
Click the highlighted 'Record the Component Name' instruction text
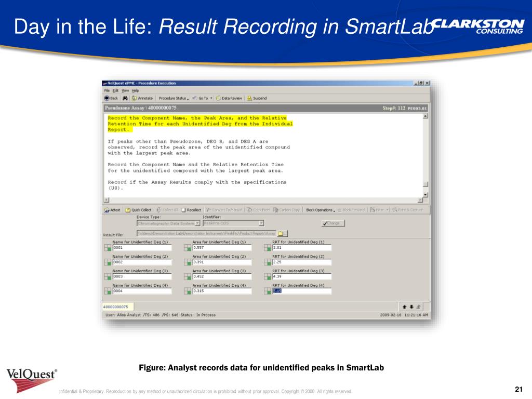(200, 124)
